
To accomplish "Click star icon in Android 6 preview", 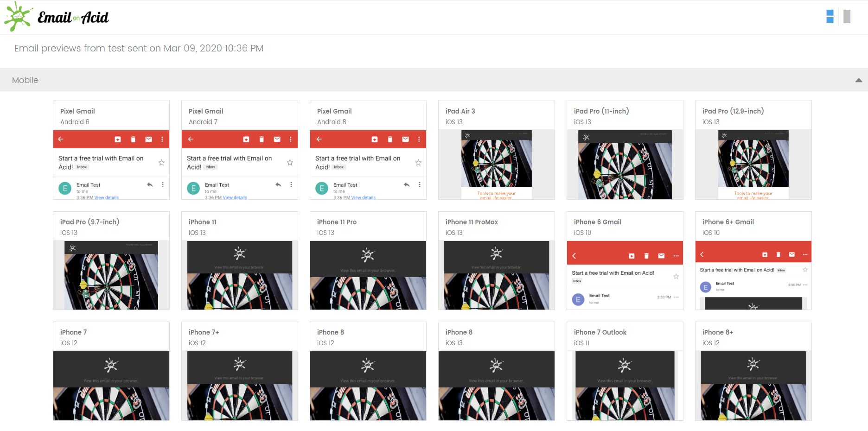I will tap(161, 163).
